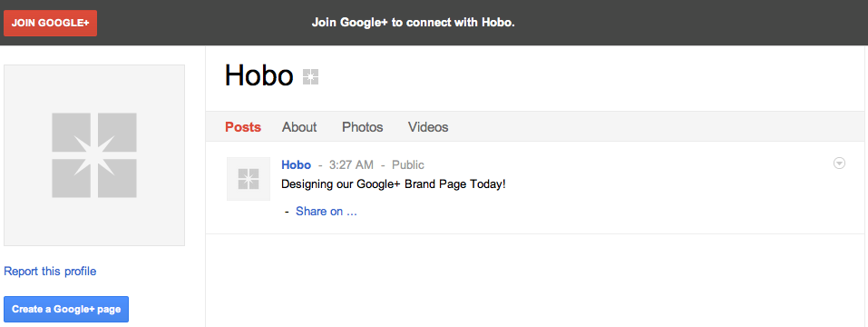
Task: Click the small avatar beside the post
Action: (249, 178)
